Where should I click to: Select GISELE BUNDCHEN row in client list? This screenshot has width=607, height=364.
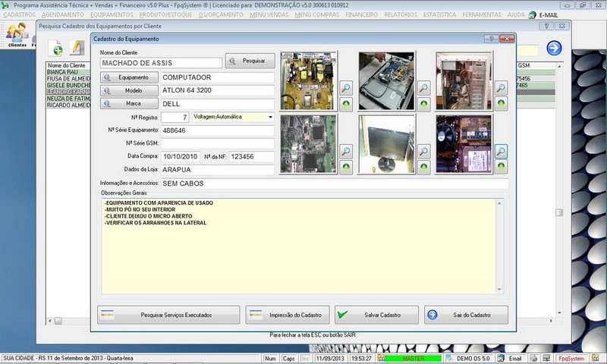(x=68, y=85)
